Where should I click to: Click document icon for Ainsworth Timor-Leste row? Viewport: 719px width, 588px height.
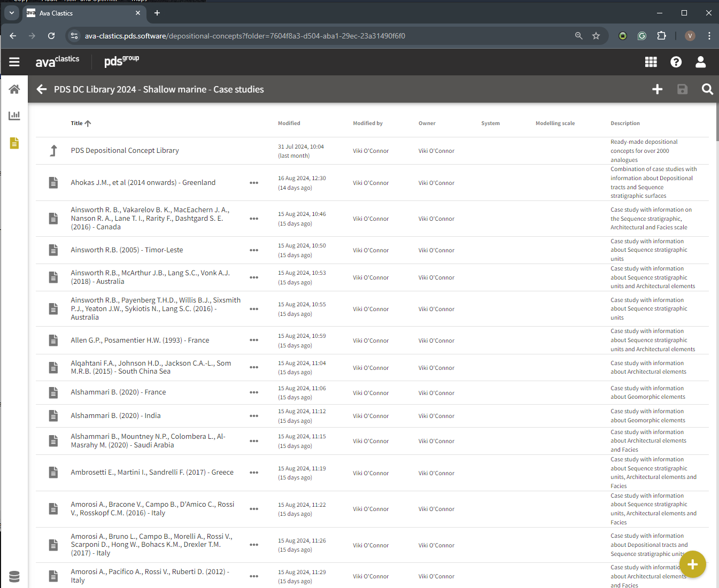(x=53, y=250)
